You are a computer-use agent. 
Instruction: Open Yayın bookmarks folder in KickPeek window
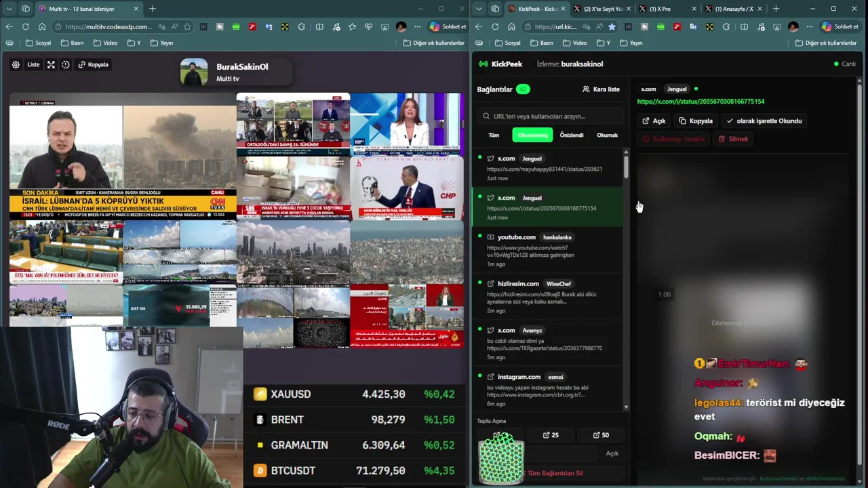click(x=631, y=43)
